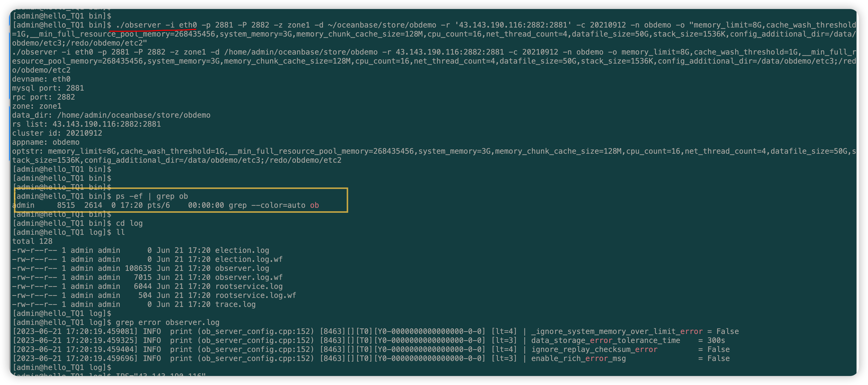Click the parent PID '2614' in ps output

[93, 205]
